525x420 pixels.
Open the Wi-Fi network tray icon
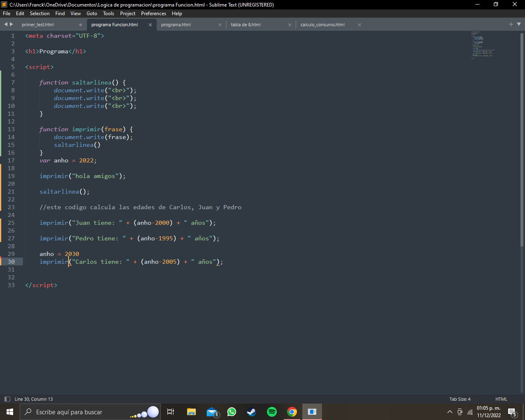[x=470, y=412]
